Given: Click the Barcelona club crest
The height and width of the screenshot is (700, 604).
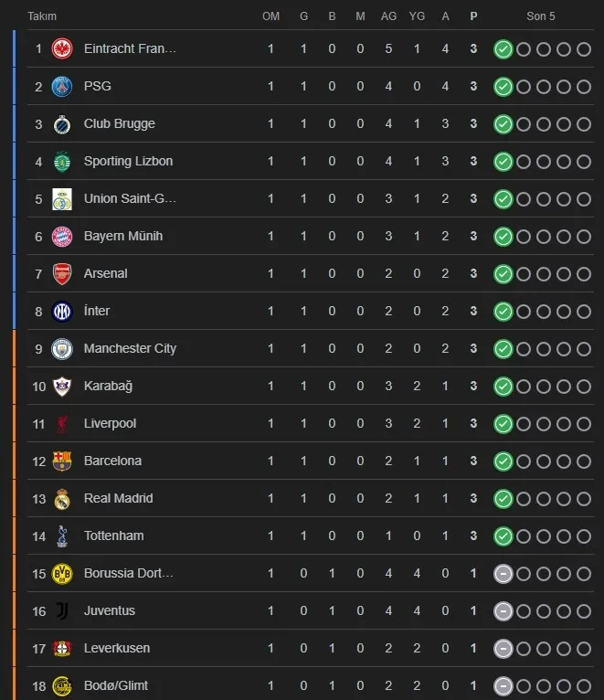Looking at the screenshot, I should pyautogui.click(x=62, y=461).
